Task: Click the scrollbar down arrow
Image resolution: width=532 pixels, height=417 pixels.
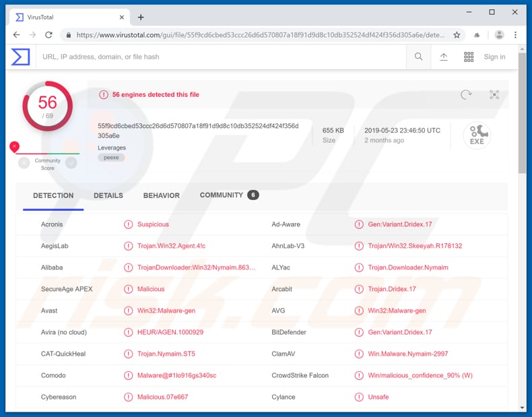Action: click(523, 408)
